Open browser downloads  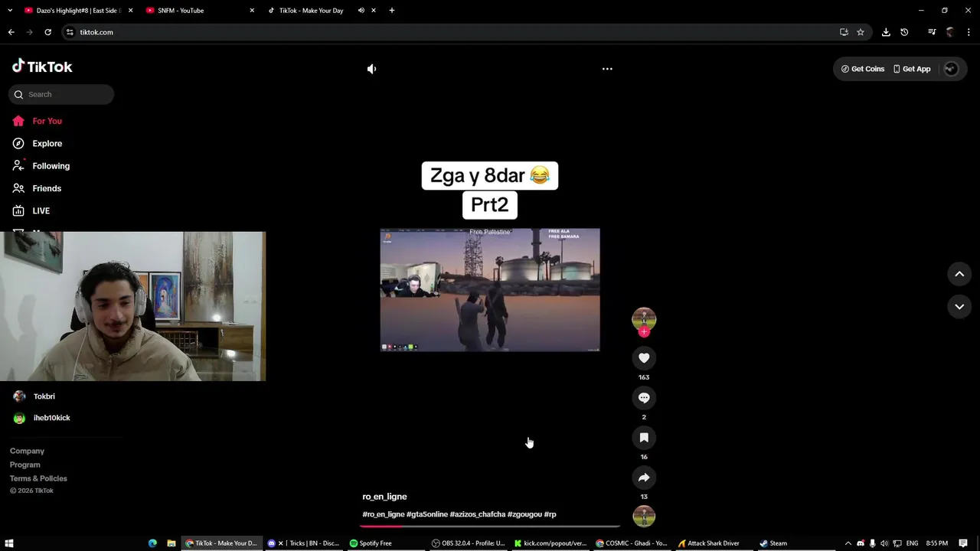[886, 32]
